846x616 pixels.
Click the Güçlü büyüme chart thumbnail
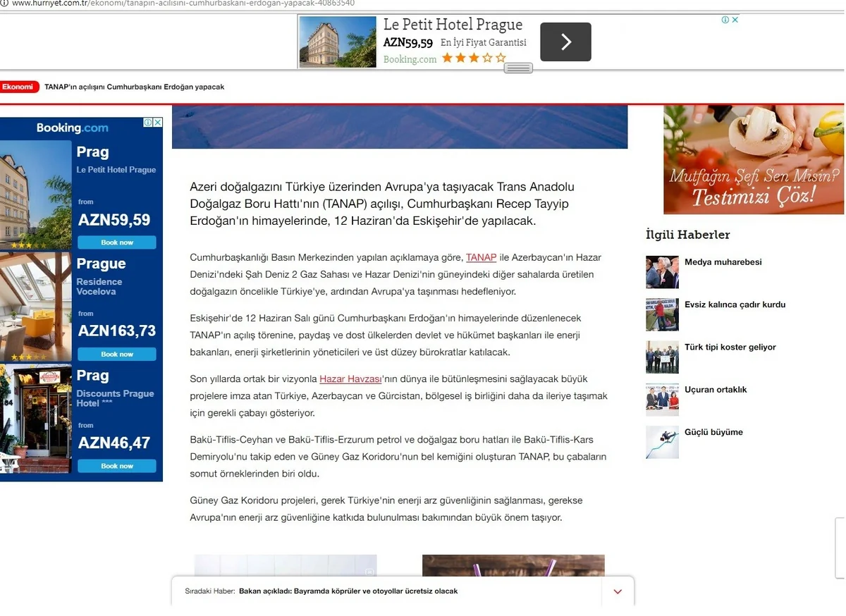[662, 442]
